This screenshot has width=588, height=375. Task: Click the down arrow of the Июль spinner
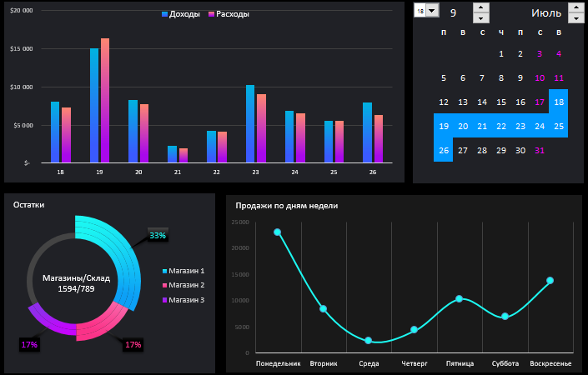coord(575,17)
